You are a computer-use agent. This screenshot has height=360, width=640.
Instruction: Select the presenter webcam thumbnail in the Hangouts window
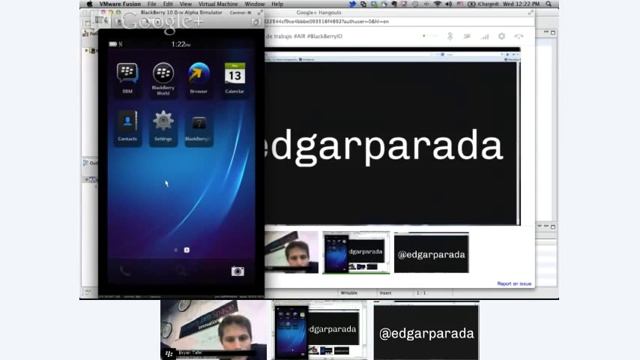(291, 252)
